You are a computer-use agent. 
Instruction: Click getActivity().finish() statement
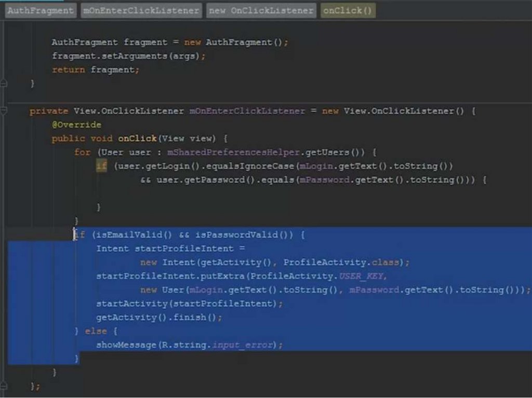159,317
